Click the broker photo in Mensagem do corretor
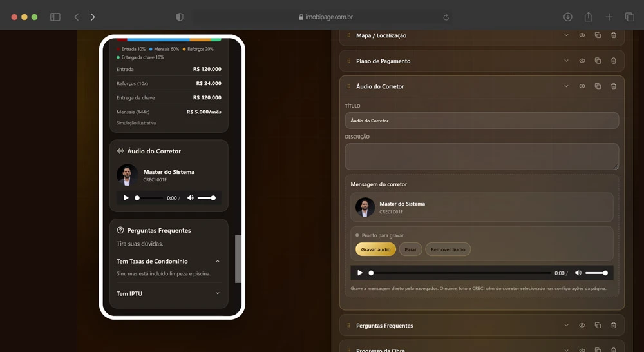644x352 pixels. (365, 207)
